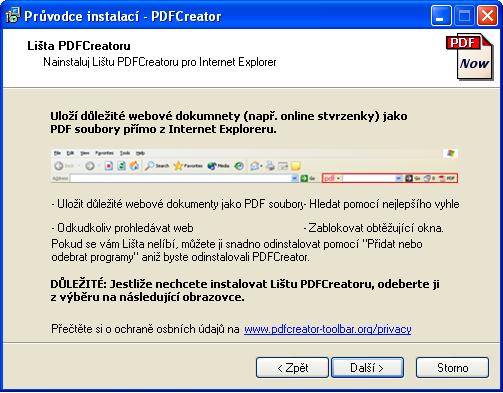Click the 'Přečtěte si o ochraně osbních údajů' text
The height and width of the screenshot is (393, 503).
pyautogui.click(x=145, y=329)
